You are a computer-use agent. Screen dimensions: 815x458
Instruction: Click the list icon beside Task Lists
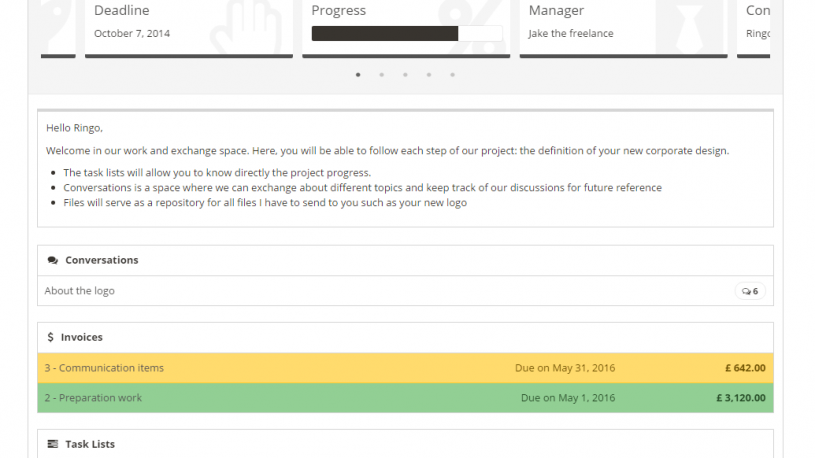point(52,443)
